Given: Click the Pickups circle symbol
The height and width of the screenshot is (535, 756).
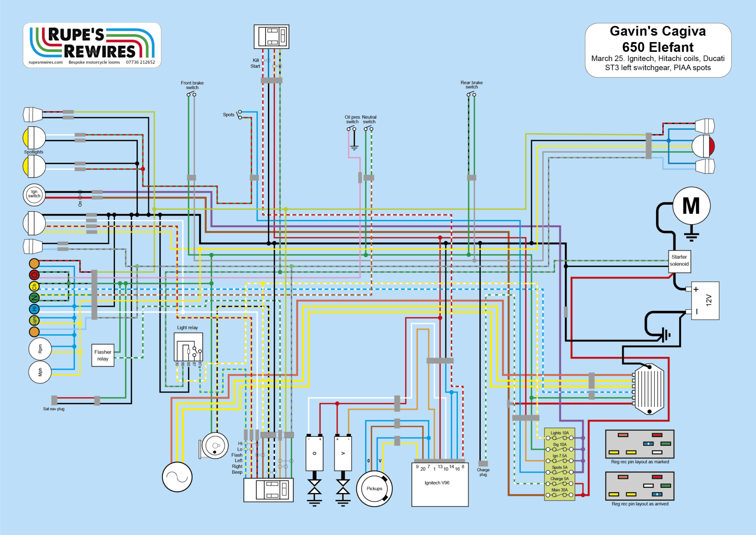Looking at the screenshot, I should point(374,488).
